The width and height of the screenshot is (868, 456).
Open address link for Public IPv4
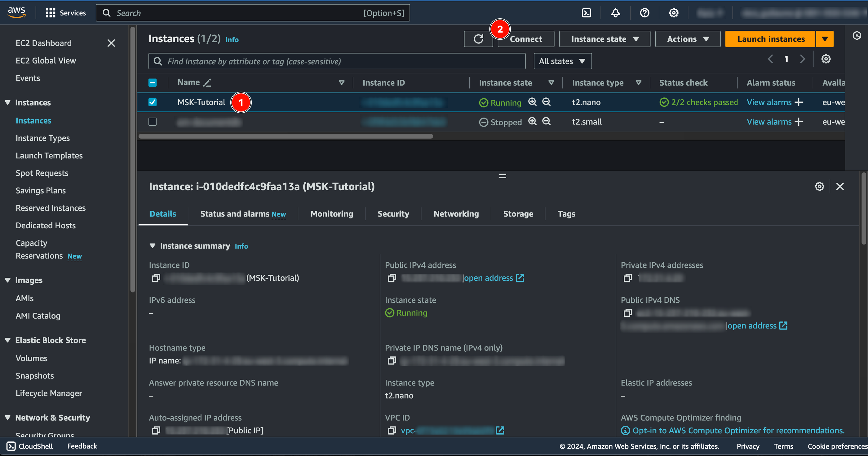coord(494,278)
